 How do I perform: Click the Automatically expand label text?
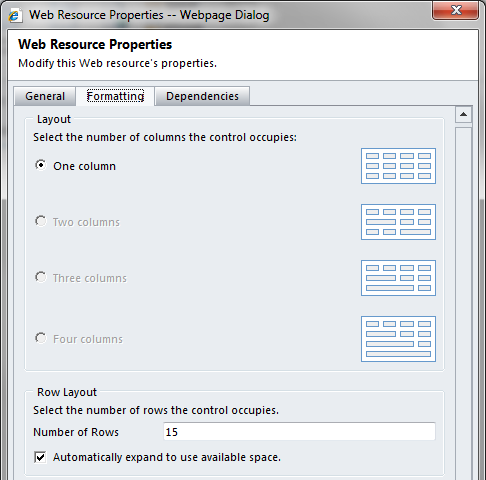point(167,457)
